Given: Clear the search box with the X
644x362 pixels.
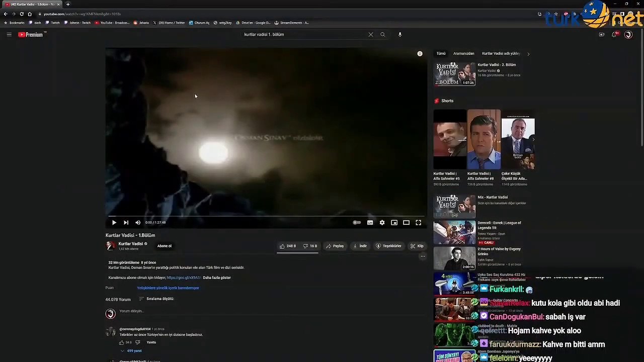Looking at the screenshot, I should coord(371,35).
